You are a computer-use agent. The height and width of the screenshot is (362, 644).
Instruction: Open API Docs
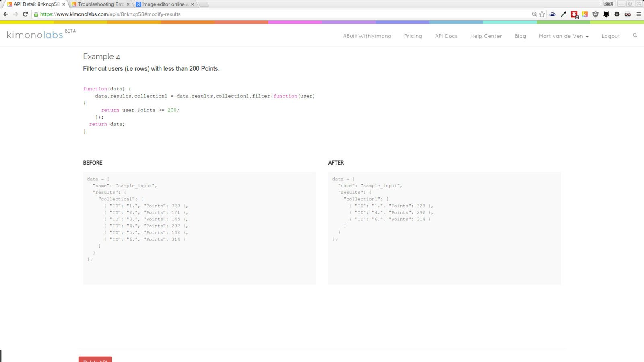(446, 36)
